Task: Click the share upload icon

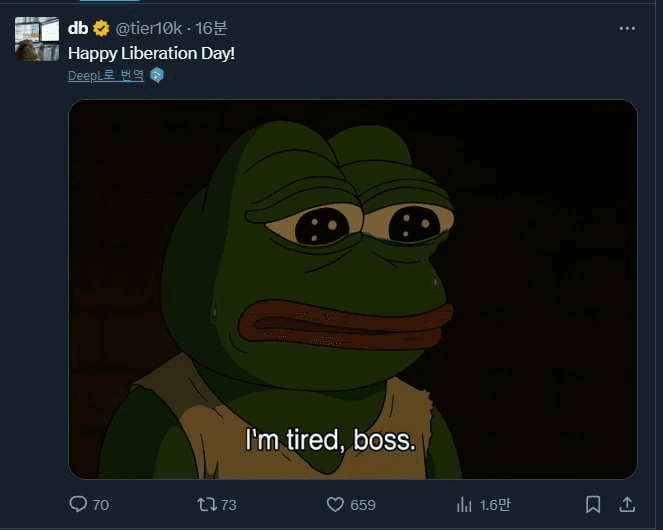Action: [627, 504]
